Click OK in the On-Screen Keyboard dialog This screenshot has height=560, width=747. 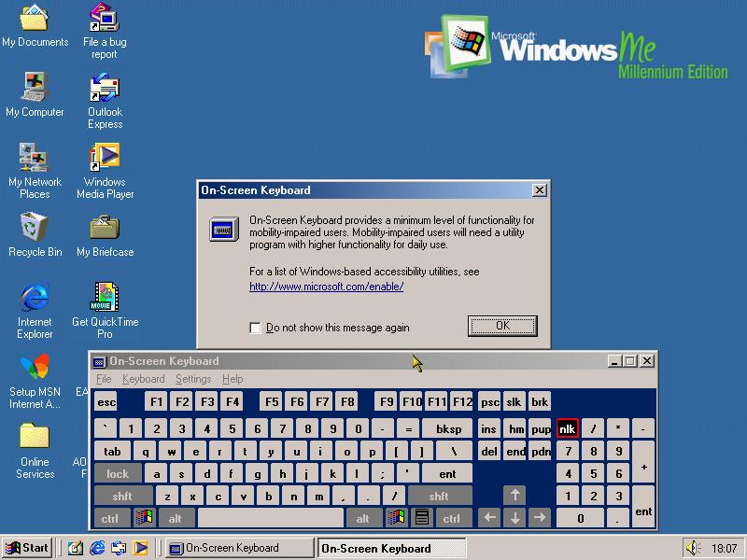pyautogui.click(x=502, y=326)
